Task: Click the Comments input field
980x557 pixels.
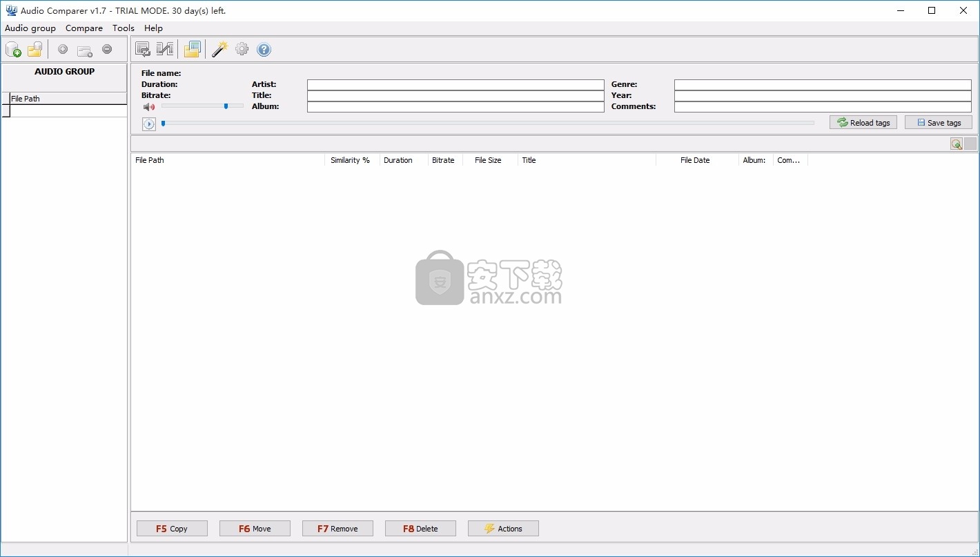Action: [823, 107]
